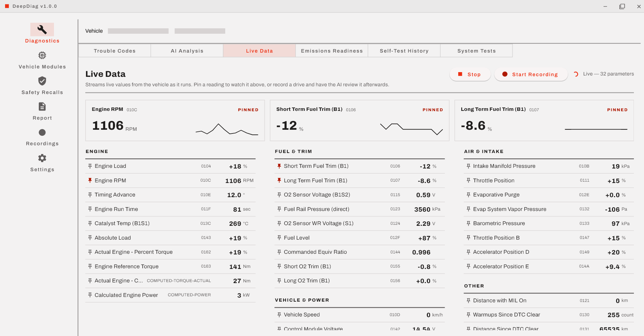The width and height of the screenshot is (644, 336).
Task: Pin the Barometric Pressure reading
Action: click(468, 223)
